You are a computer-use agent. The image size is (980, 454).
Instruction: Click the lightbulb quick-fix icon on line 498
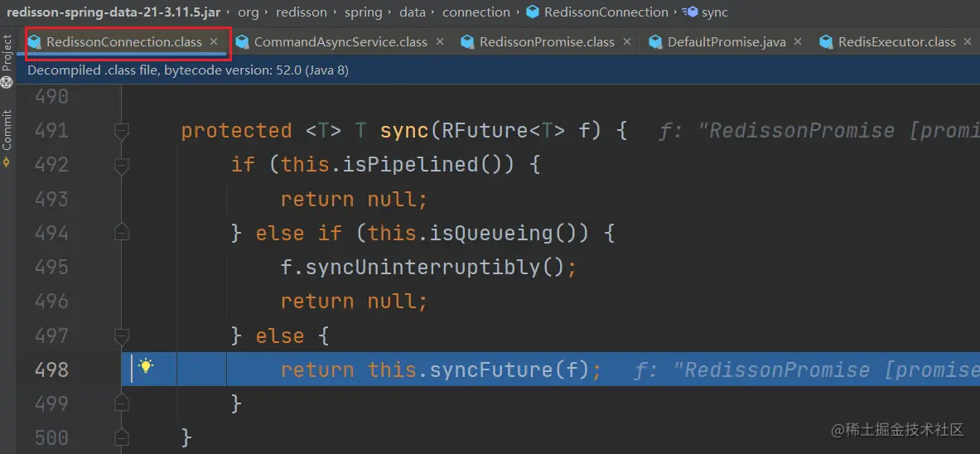tap(146, 366)
